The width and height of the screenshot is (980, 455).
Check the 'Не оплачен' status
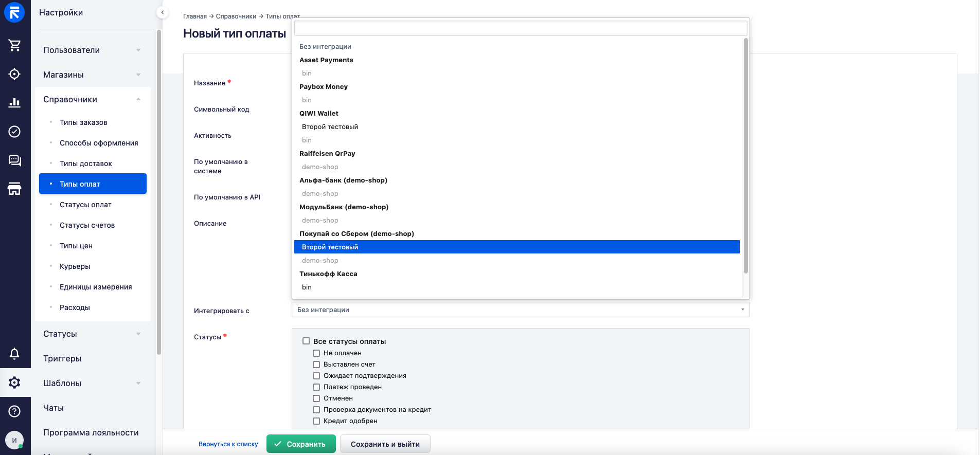pos(316,353)
